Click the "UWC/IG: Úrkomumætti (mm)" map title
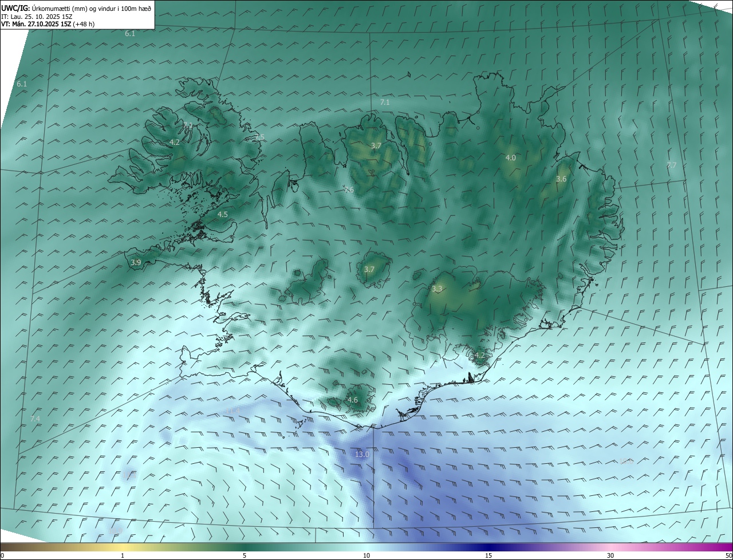The height and width of the screenshot is (560, 733). [x=76, y=7]
